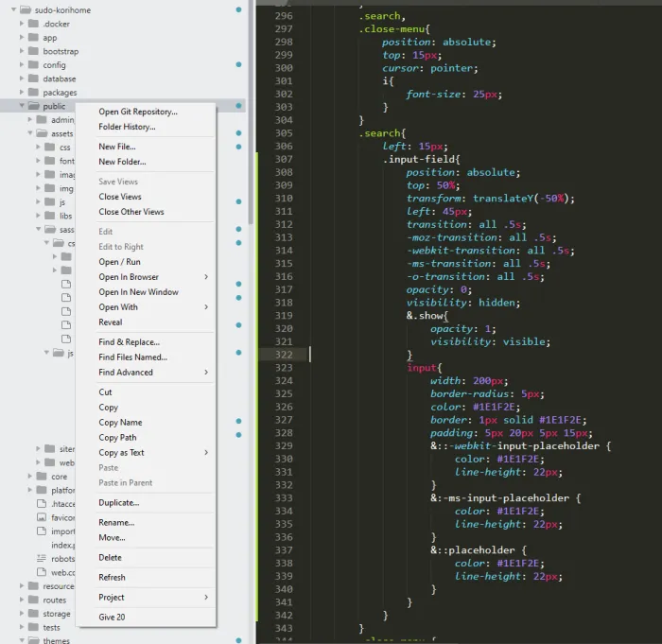The width and height of the screenshot is (662, 644).
Task: Click the robots text file icon
Action: point(42,558)
